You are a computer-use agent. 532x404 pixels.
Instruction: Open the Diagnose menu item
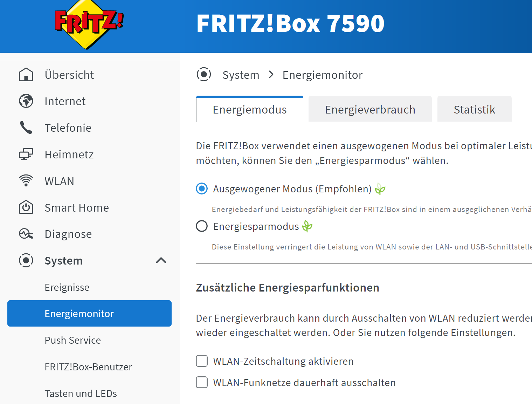click(68, 234)
